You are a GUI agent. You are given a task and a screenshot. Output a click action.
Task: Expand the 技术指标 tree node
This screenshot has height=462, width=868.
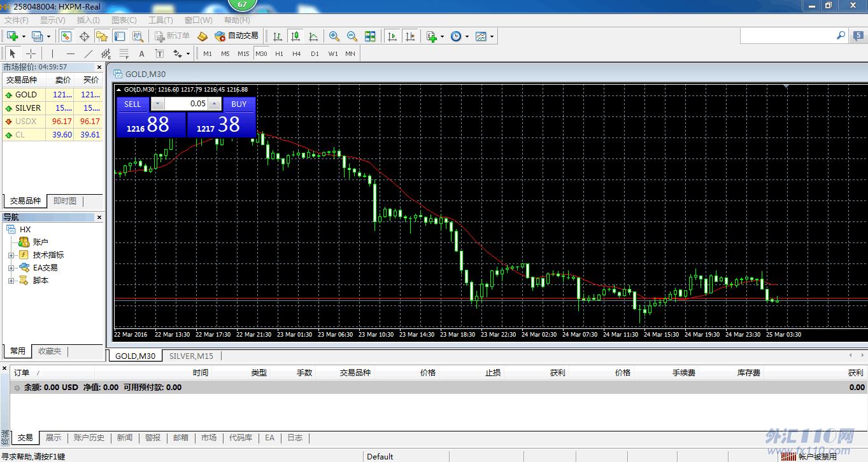point(11,255)
